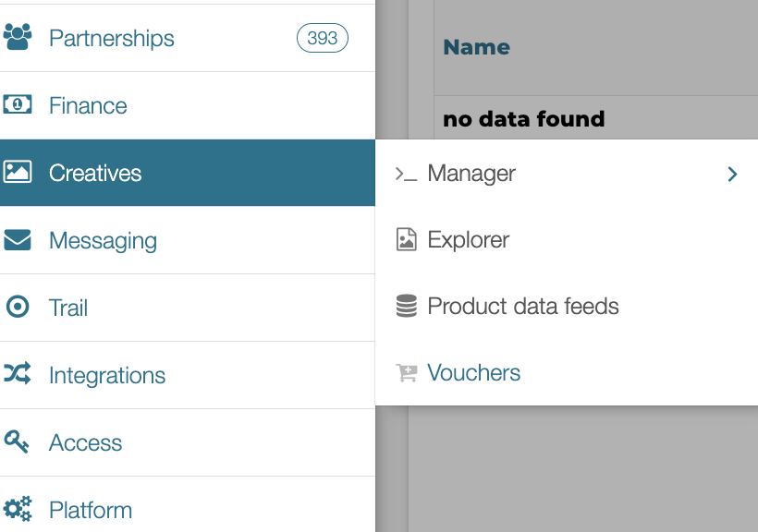
Task: Click the Messaging envelope icon
Action: [18, 239]
